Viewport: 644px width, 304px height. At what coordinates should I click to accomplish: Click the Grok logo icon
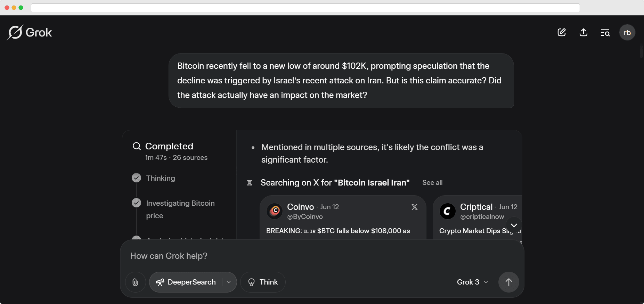pos(15,32)
